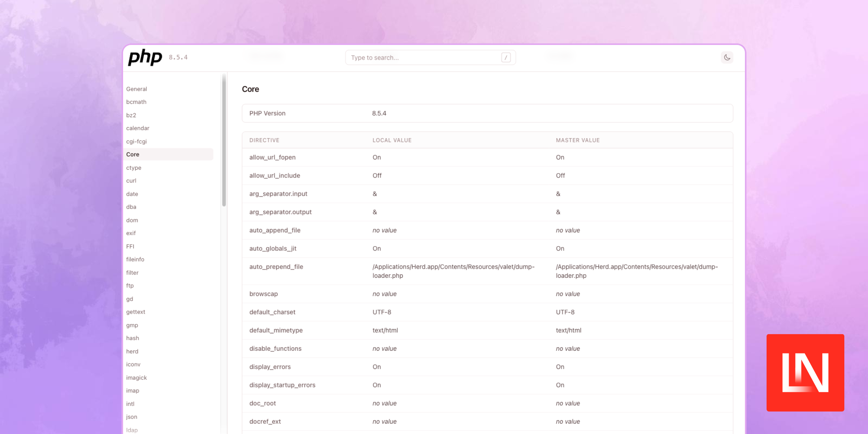View the 'gd' settings

[130, 299]
